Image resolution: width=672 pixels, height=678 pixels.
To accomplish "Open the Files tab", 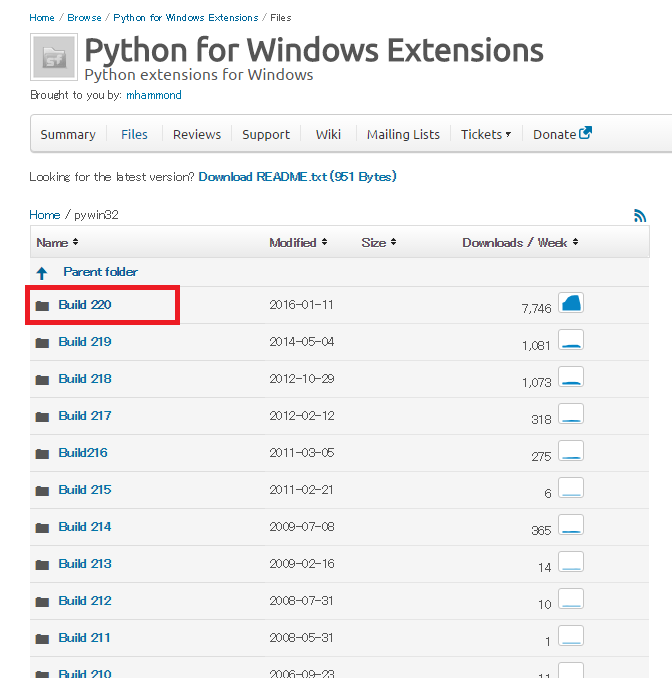I will point(134,134).
